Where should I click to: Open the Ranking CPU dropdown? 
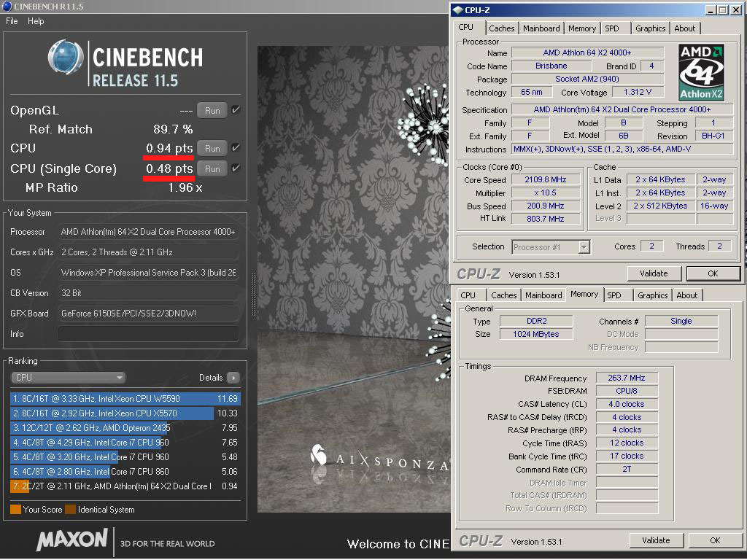pos(68,378)
